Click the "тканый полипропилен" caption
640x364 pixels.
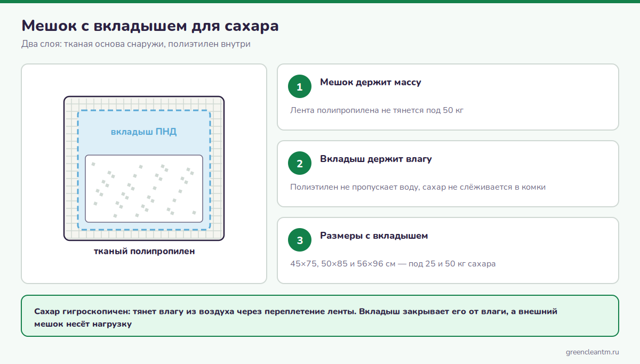pos(144,251)
